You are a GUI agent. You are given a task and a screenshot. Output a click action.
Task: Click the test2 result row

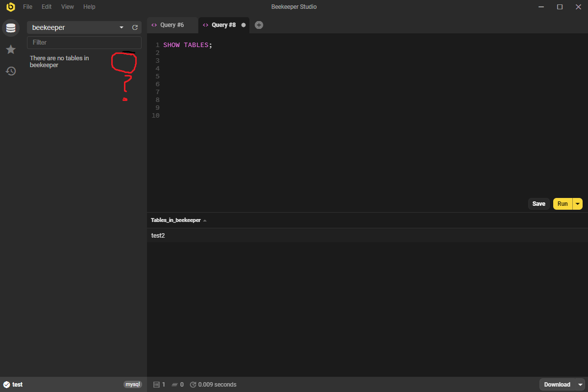[158, 235]
